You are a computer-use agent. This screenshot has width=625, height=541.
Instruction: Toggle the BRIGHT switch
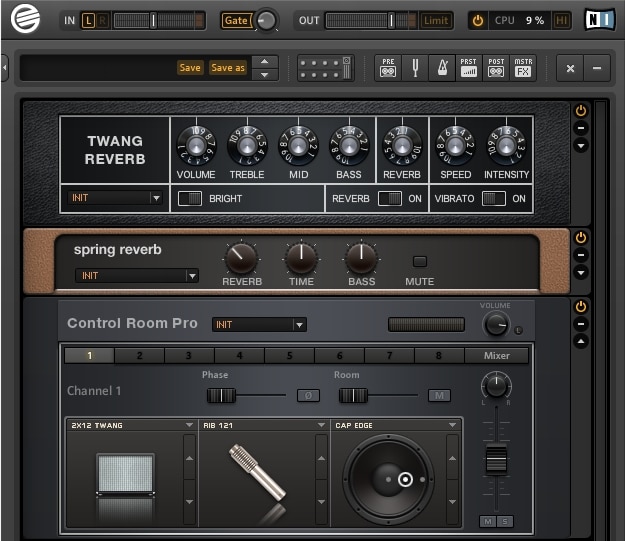click(190, 198)
